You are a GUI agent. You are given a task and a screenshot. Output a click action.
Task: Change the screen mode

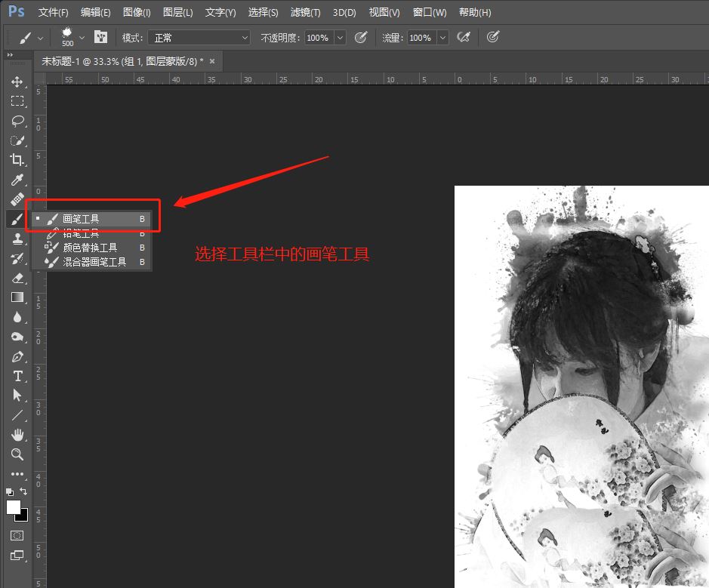17,556
